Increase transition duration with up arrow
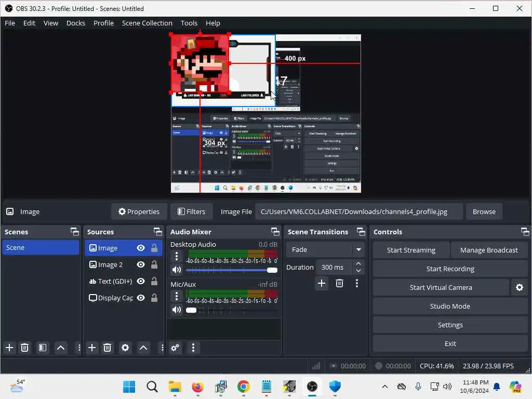 (x=358, y=263)
